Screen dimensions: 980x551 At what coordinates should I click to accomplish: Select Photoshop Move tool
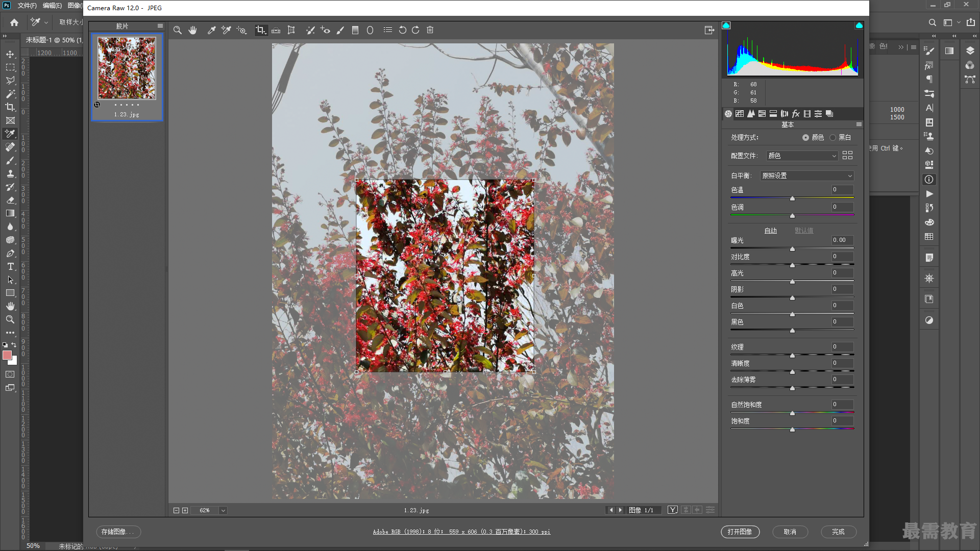click(x=10, y=54)
